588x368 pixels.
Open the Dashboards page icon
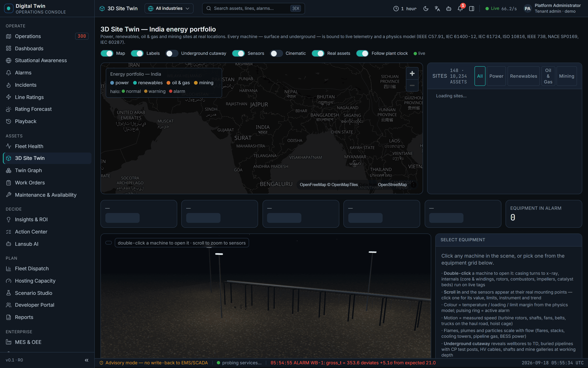pyautogui.click(x=9, y=48)
